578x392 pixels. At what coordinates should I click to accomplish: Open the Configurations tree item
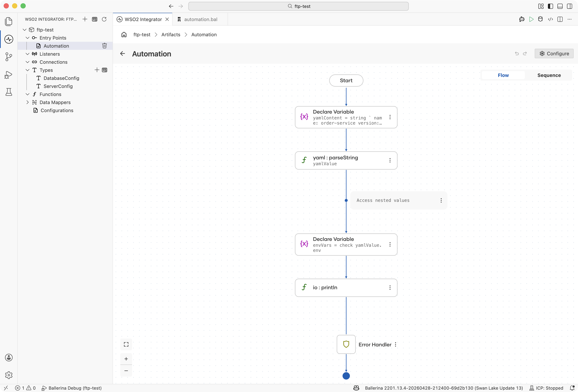tap(57, 110)
